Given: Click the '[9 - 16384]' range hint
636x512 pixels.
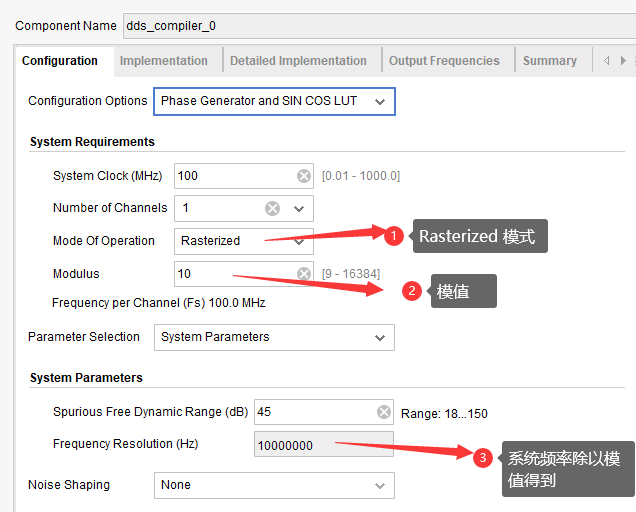Looking at the screenshot, I should 351,274.
